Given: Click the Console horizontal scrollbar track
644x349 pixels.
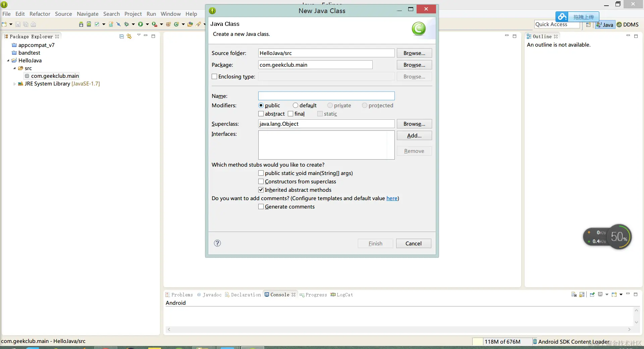Looking at the screenshot, I should pos(399,330).
